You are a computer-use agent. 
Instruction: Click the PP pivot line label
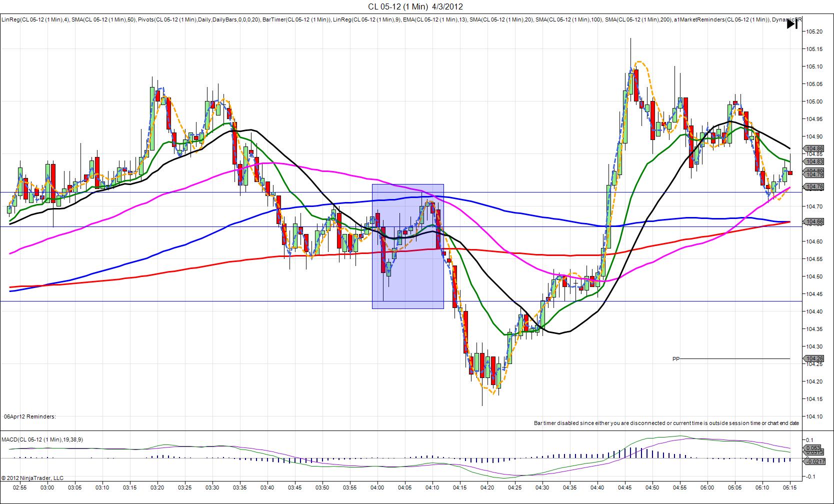(676, 359)
